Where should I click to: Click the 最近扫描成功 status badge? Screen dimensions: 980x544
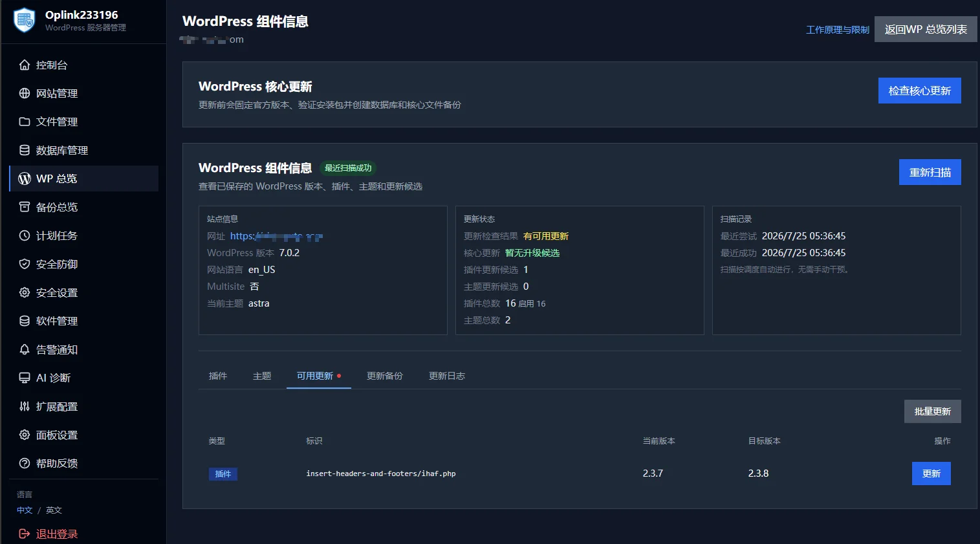tap(348, 168)
